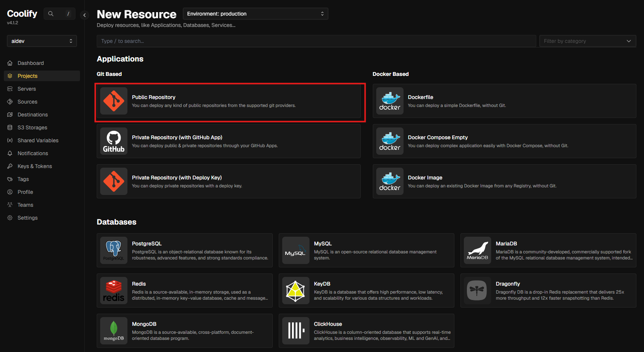Open Profile page from the sidebar

42,192
